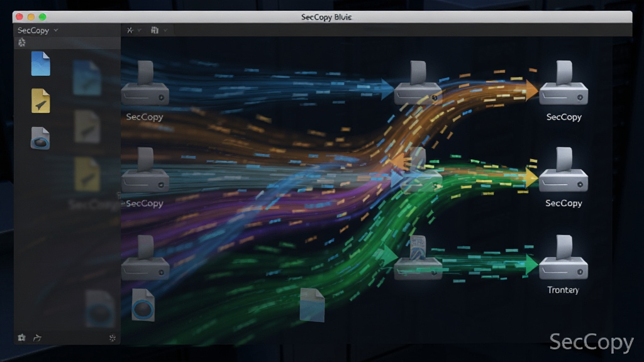Viewport: 644px width, 362px height.
Task: Select the source drive where the blue stream begins
Action: [145, 83]
